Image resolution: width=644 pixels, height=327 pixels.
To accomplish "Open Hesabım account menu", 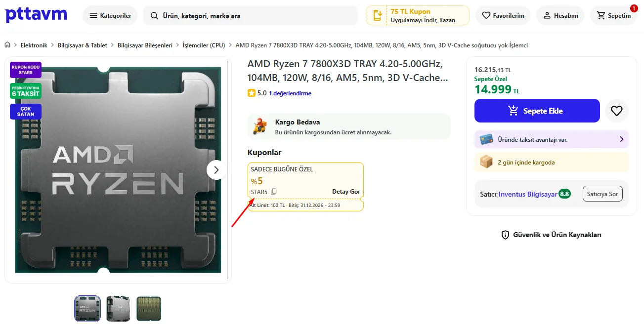I will pos(560,15).
